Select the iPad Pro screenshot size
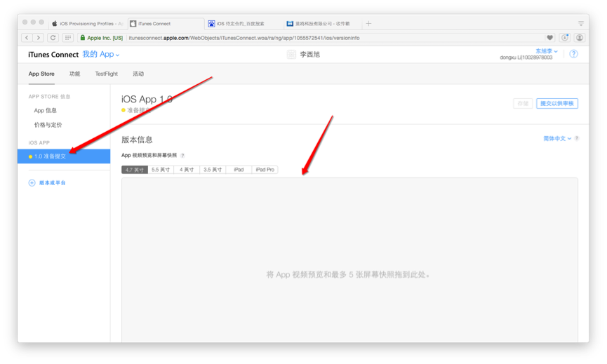This screenshot has width=607, height=364. 265,170
